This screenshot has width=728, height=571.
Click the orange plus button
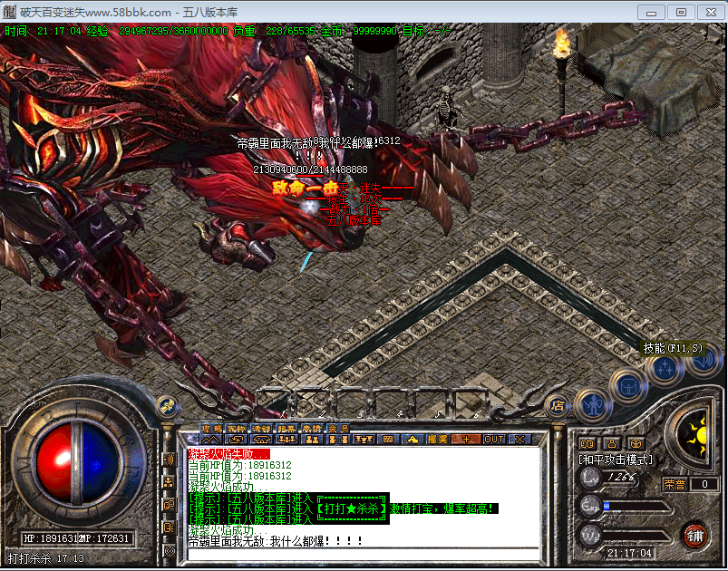(x=466, y=440)
